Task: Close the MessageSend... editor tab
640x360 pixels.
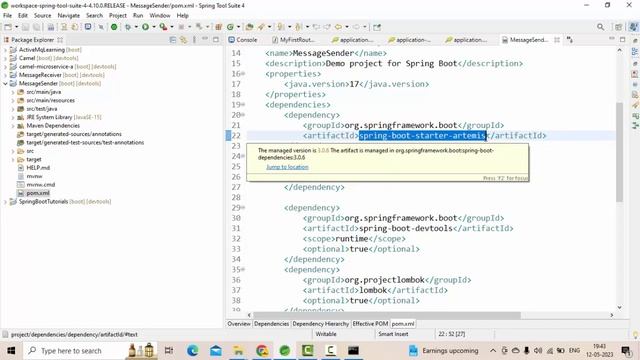Action: [557, 40]
